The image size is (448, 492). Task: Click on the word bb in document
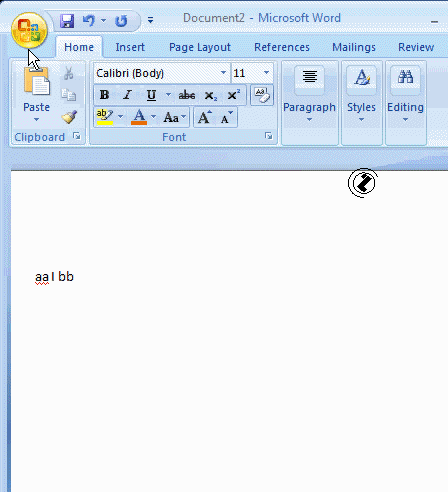(66, 277)
